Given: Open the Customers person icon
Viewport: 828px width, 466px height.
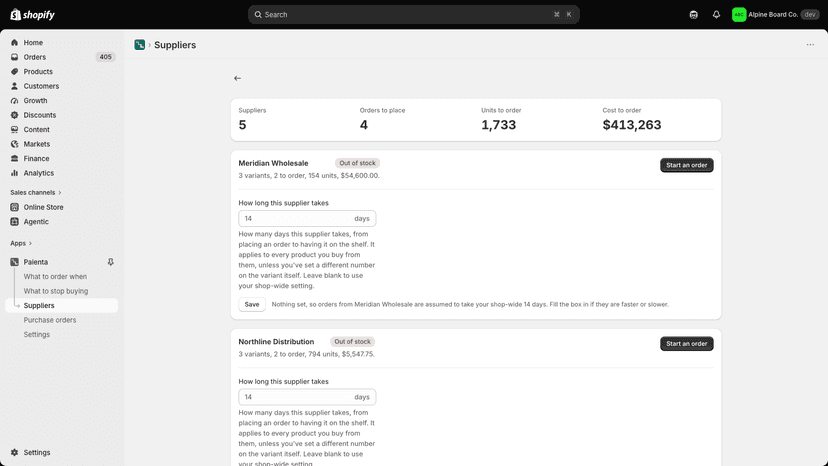Looking at the screenshot, I should tap(14, 86).
